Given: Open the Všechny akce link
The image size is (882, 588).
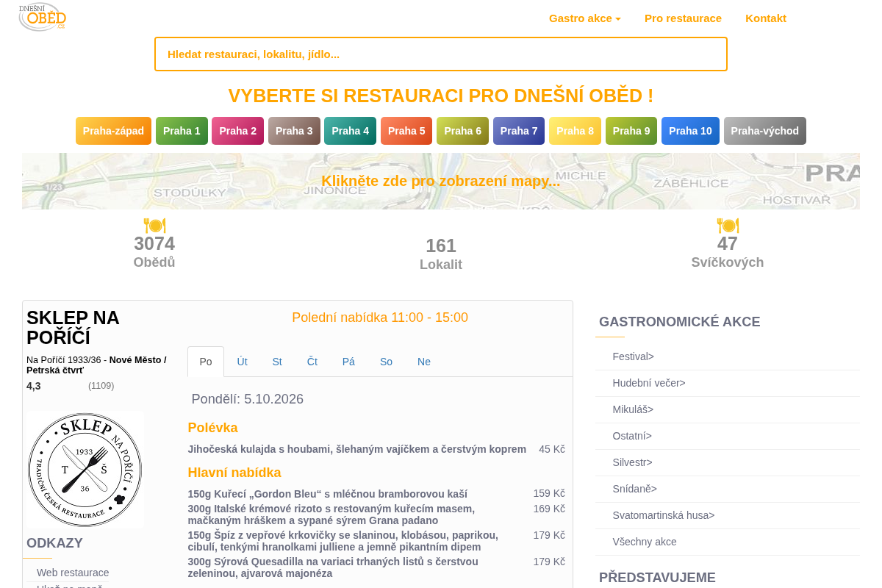Looking at the screenshot, I should point(645,542).
